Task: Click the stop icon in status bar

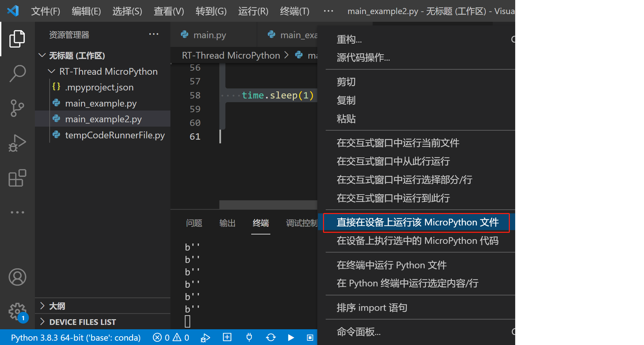Action: 310,337
